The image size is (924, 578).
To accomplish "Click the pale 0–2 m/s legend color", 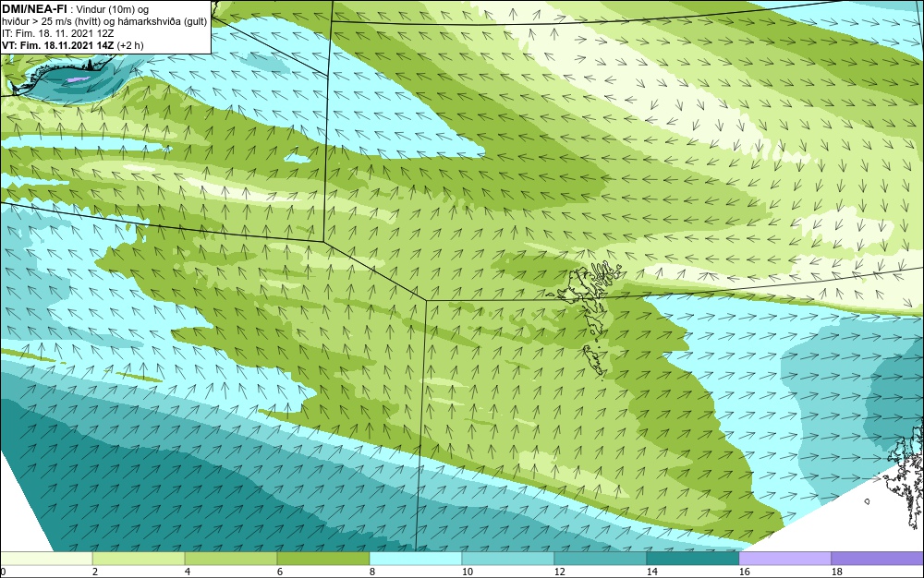I will pos(46,558).
